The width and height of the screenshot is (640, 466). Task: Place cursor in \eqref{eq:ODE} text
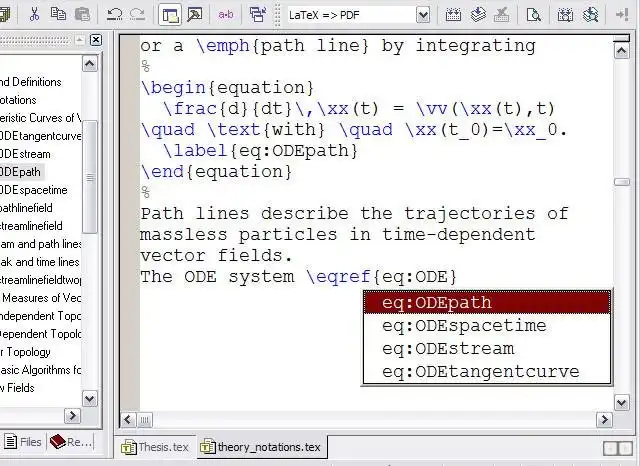[381, 277]
